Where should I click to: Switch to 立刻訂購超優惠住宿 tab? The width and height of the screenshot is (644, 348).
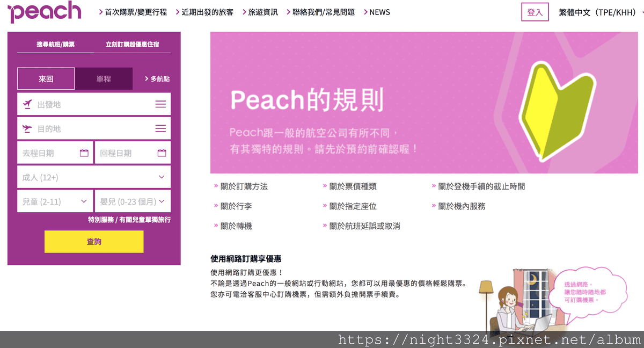[133, 45]
